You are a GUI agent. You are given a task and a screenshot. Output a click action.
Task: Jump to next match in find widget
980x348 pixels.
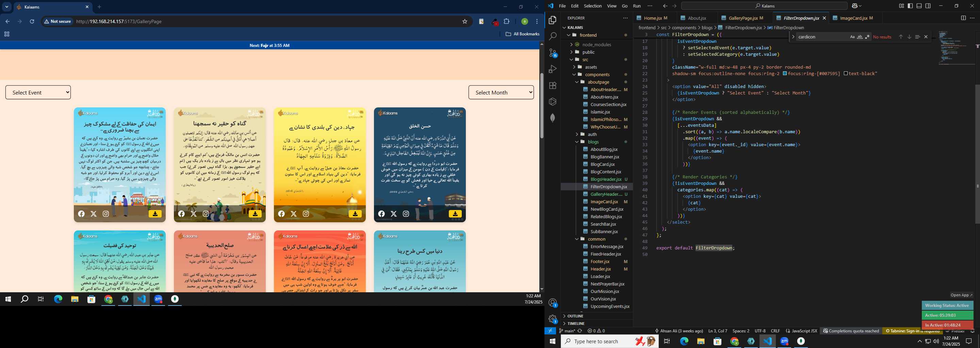tap(909, 37)
